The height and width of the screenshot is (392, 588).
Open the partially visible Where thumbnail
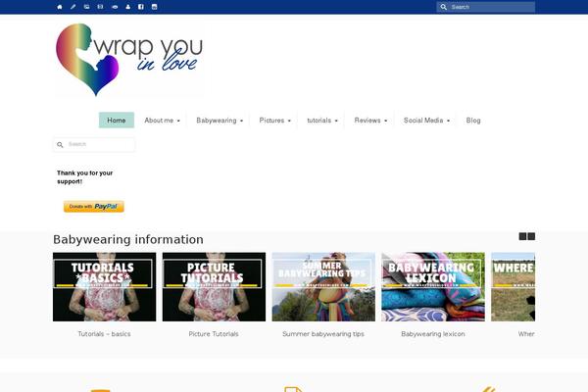click(513, 286)
